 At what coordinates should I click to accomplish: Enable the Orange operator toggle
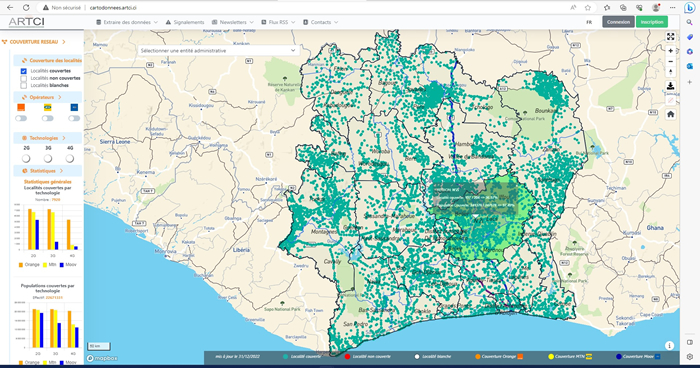21,118
